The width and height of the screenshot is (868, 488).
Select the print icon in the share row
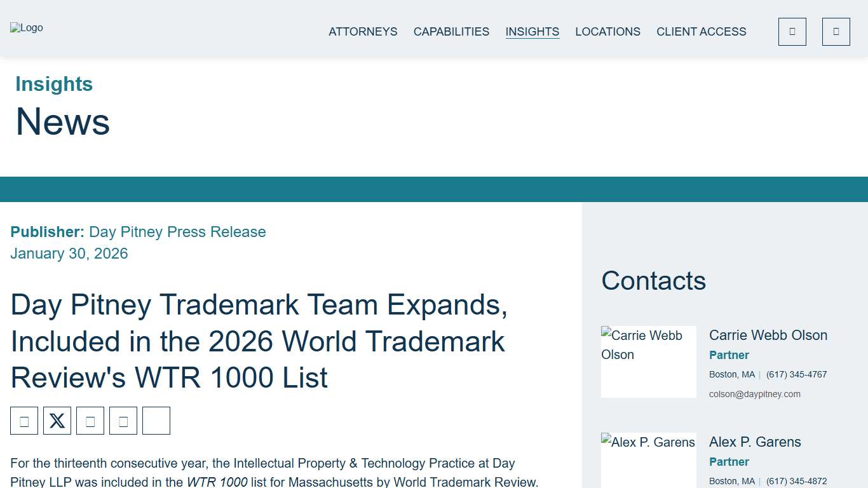[x=156, y=420]
